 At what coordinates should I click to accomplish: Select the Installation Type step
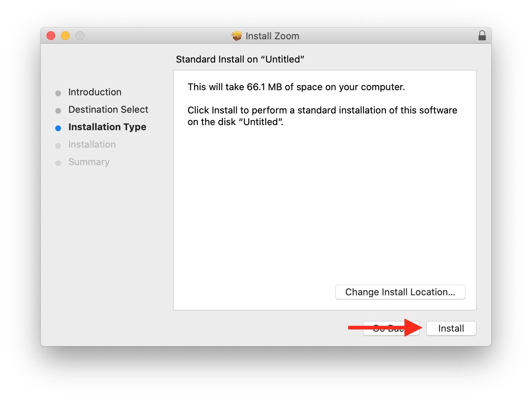click(x=107, y=127)
